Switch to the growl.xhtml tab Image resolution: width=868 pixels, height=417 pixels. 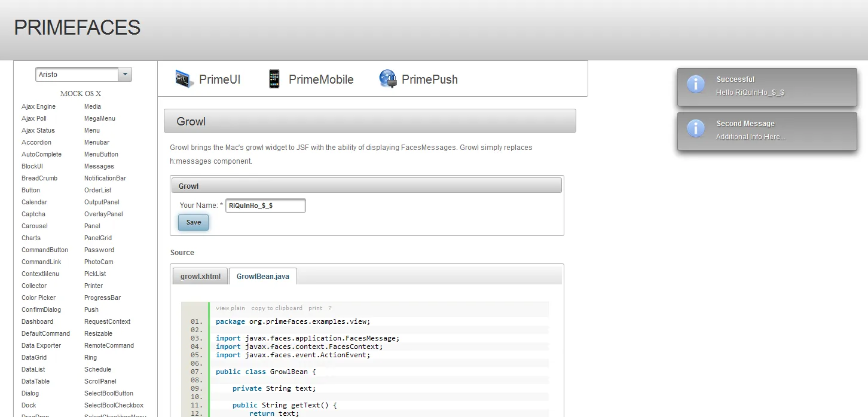click(x=200, y=277)
